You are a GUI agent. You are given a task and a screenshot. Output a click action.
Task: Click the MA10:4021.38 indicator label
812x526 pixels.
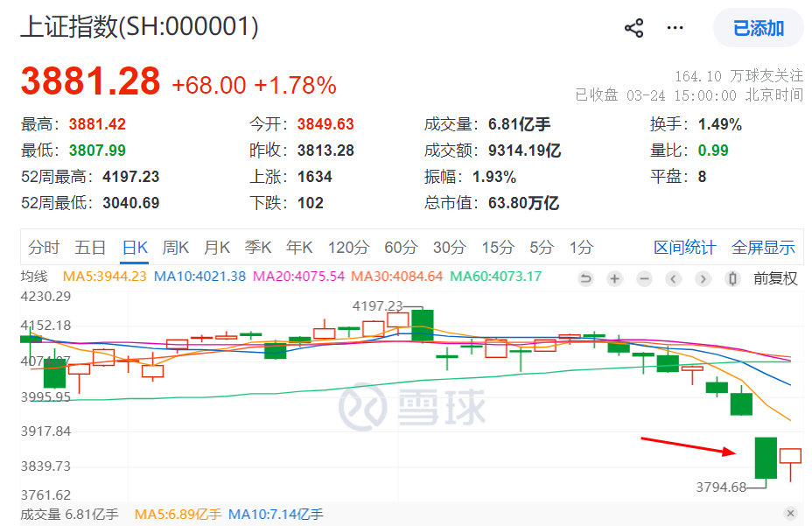coord(199,277)
